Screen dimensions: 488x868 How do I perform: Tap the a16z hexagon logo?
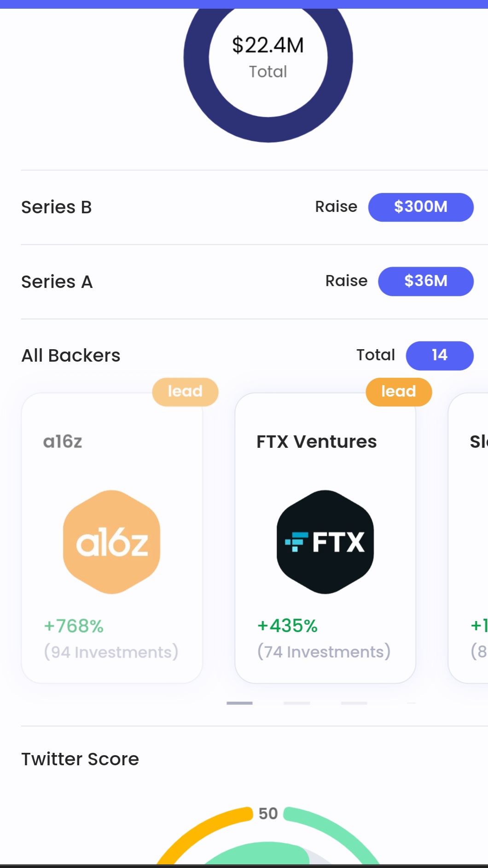[x=112, y=542]
